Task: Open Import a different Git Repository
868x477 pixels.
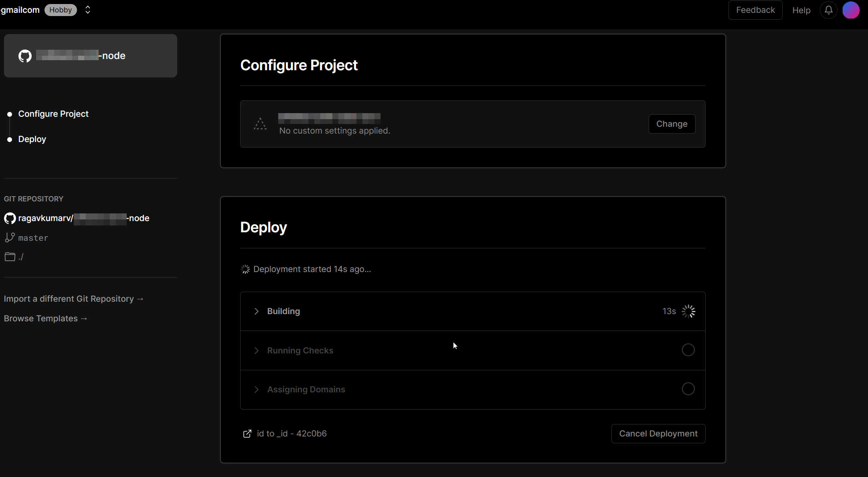Action: [x=74, y=298]
